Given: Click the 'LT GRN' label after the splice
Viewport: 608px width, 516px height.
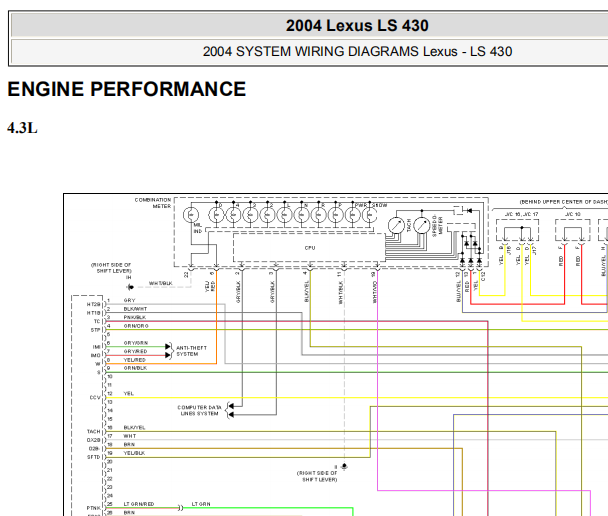Looking at the screenshot, I should [201, 504].
